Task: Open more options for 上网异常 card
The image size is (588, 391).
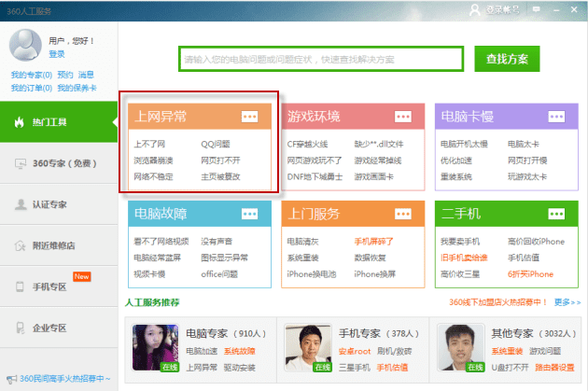Action: pos(249,117)
